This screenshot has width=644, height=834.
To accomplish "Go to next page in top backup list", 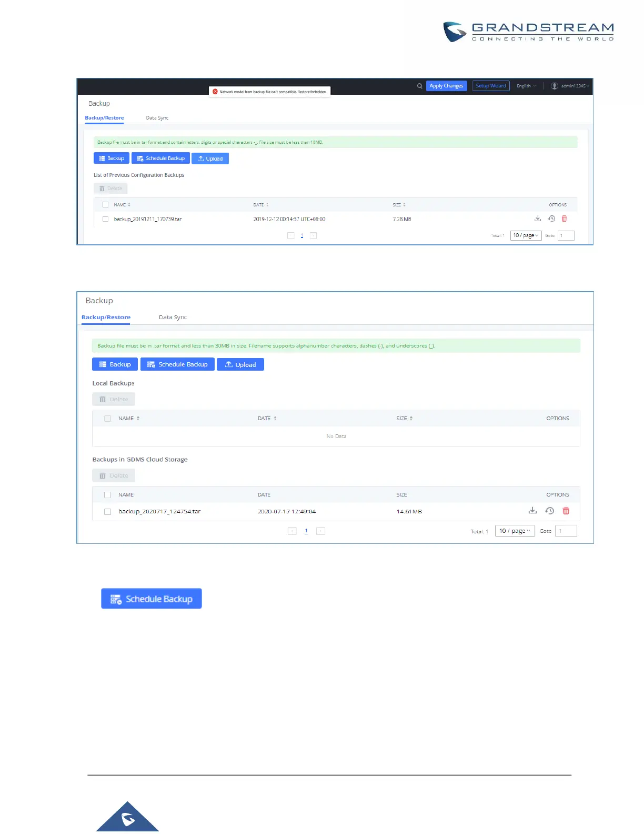I will coord(313,235).
